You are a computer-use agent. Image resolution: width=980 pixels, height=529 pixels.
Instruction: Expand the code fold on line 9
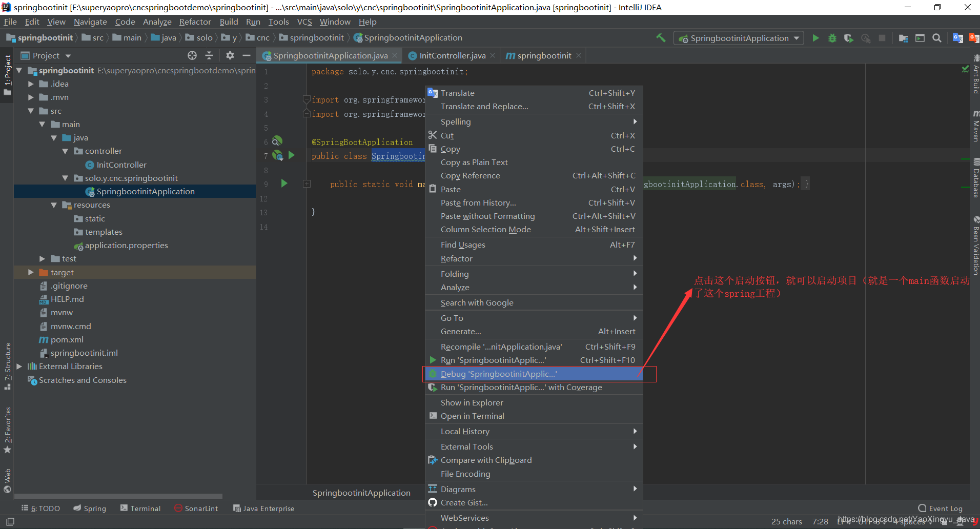pos(307,184)
